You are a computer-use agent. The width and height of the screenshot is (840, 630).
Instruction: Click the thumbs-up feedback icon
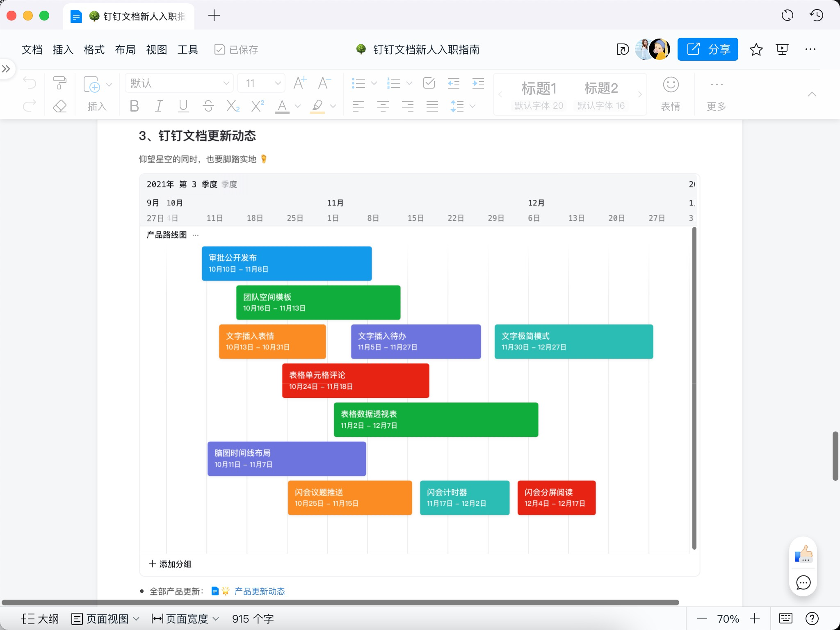[x=803, y=554]
